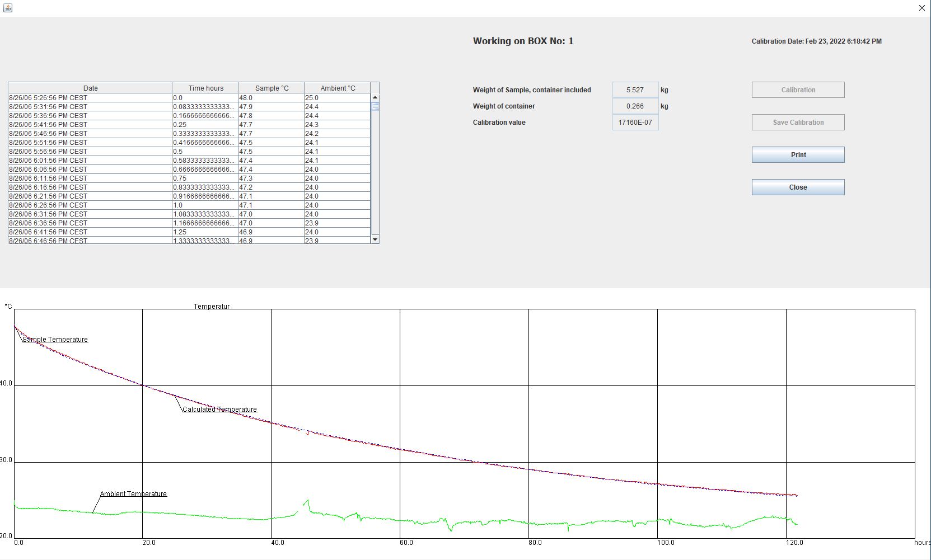Select row dated 8/26/06 5:26:56 PM CEST
This screenshot has width=931, height=560.
coord(189,98)
